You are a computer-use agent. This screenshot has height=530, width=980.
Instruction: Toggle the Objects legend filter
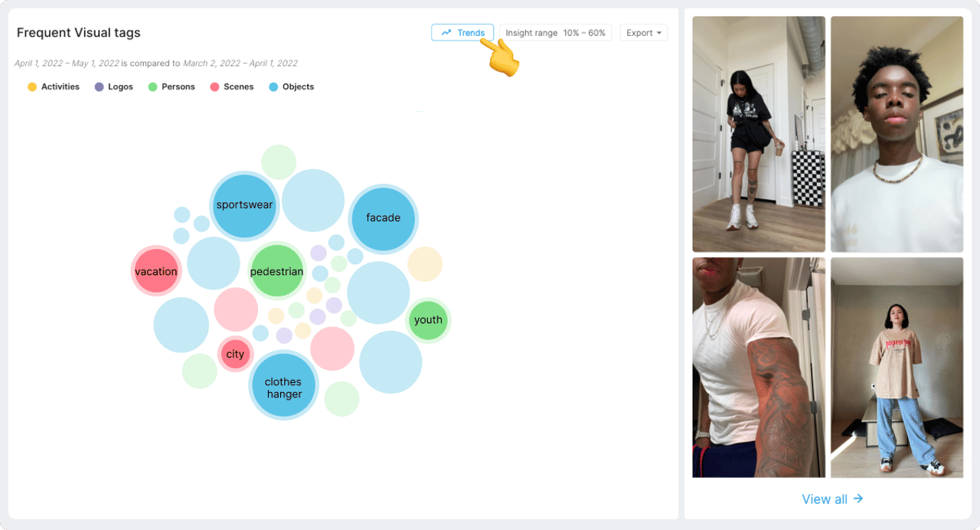tap(292, 87)
